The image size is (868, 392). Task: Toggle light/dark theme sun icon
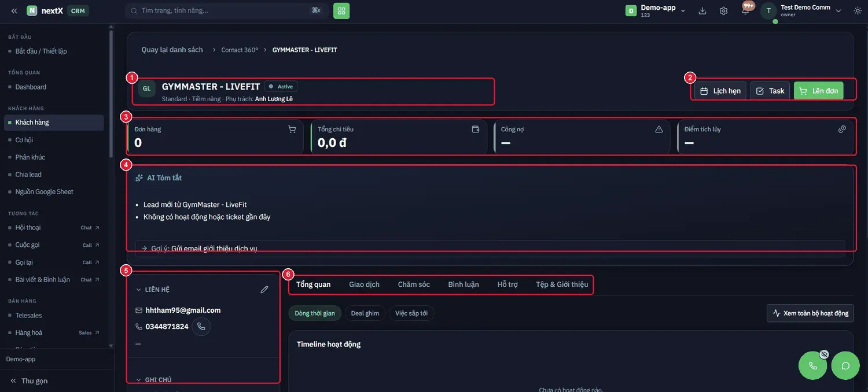pyautogui.click(x=858, y=10)
